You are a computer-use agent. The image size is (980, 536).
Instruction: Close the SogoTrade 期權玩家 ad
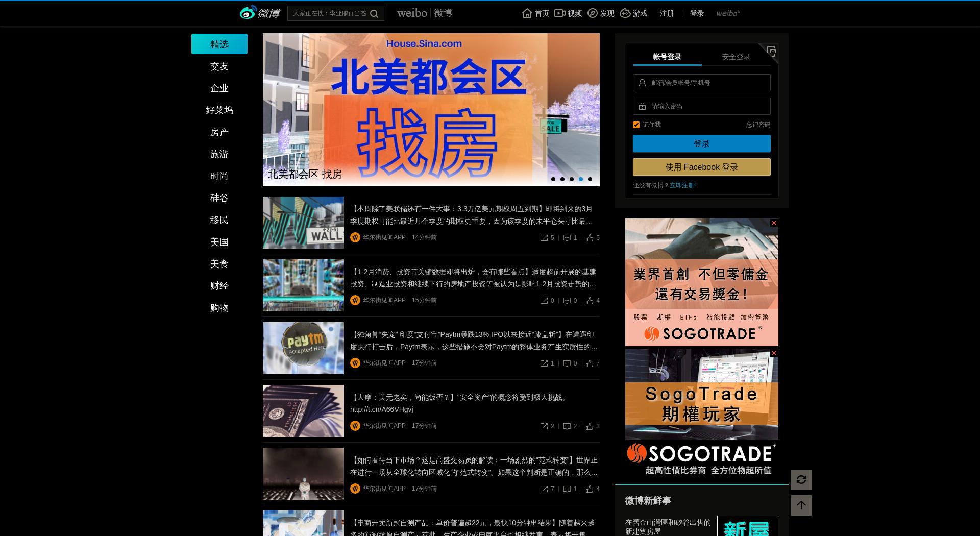click(x=774, y=353)
